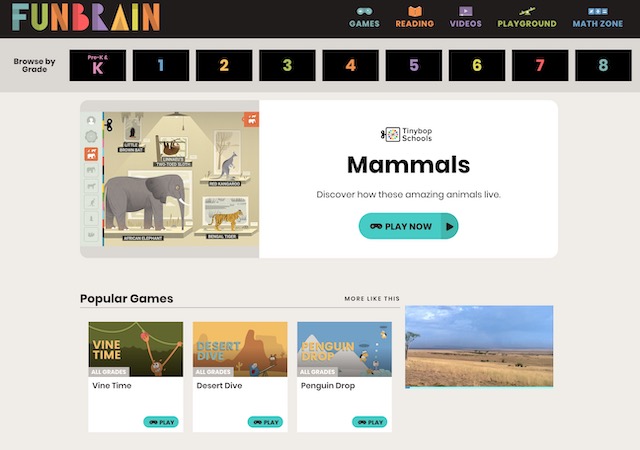Click the Play Now button for Mammals

(x=408, y=226)
